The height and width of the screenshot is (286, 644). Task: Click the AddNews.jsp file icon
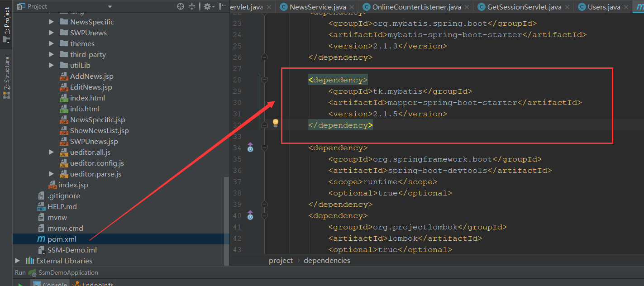point(63,76)
